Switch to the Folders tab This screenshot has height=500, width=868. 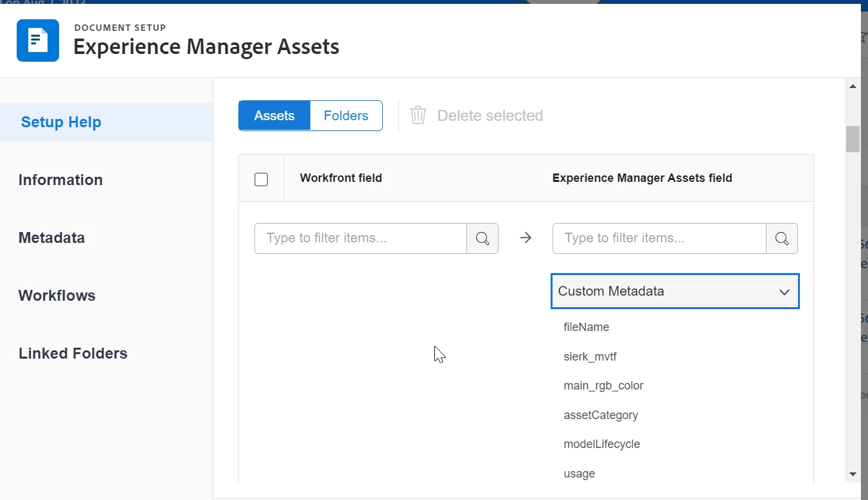click(346, 116)
